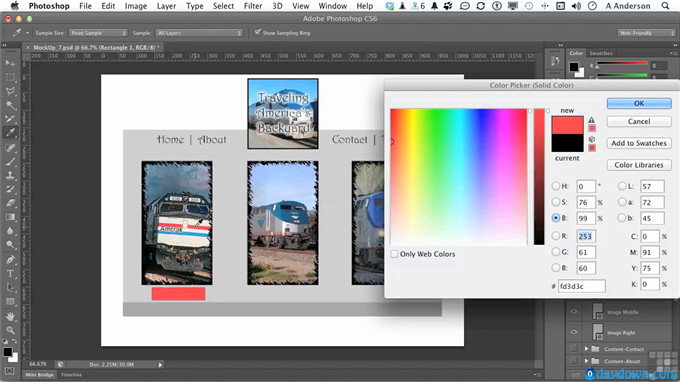Select the Pen tool
Screen dimensions: 680x382
10,260
